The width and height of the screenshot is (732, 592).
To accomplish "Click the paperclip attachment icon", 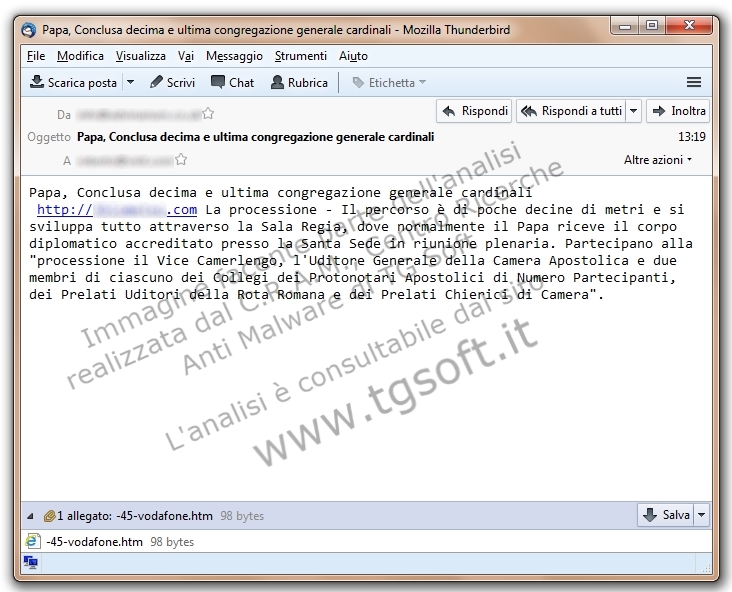I will point(49,516).
